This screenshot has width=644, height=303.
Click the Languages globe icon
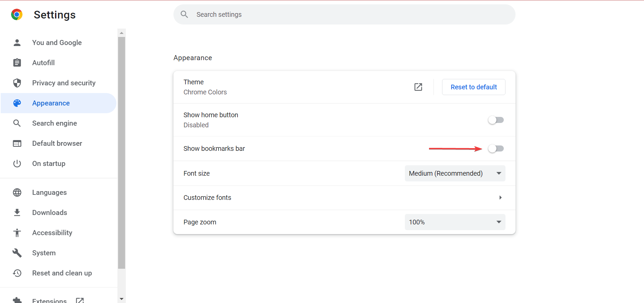click(x=17, y=192)
